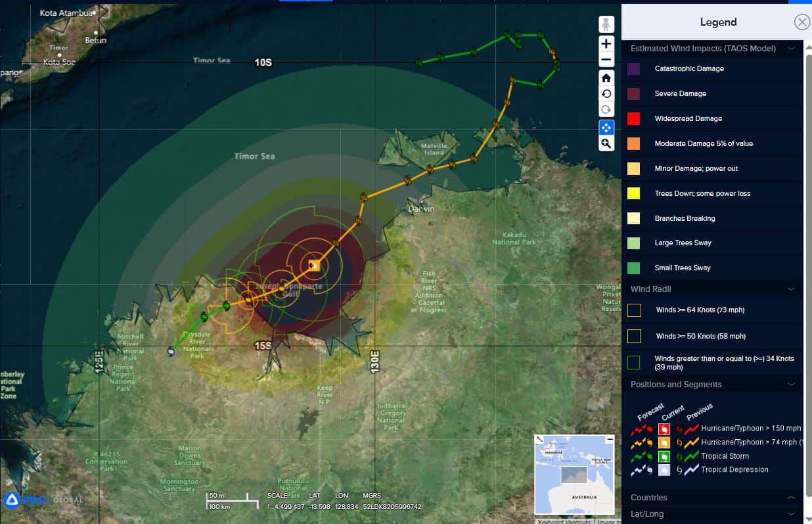This screenshot has height=524, width=812.
Task: Click the current storm position marker
Action: click(314, 266)
